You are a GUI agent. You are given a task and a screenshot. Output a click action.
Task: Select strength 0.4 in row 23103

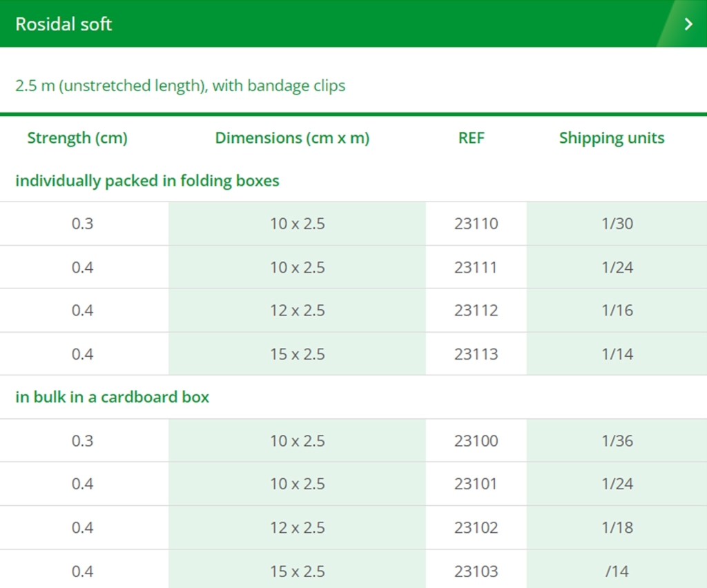tap(83, 571)
